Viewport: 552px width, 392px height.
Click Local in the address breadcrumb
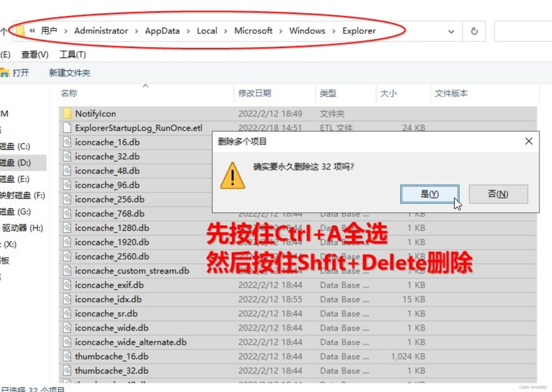[207, 31]
